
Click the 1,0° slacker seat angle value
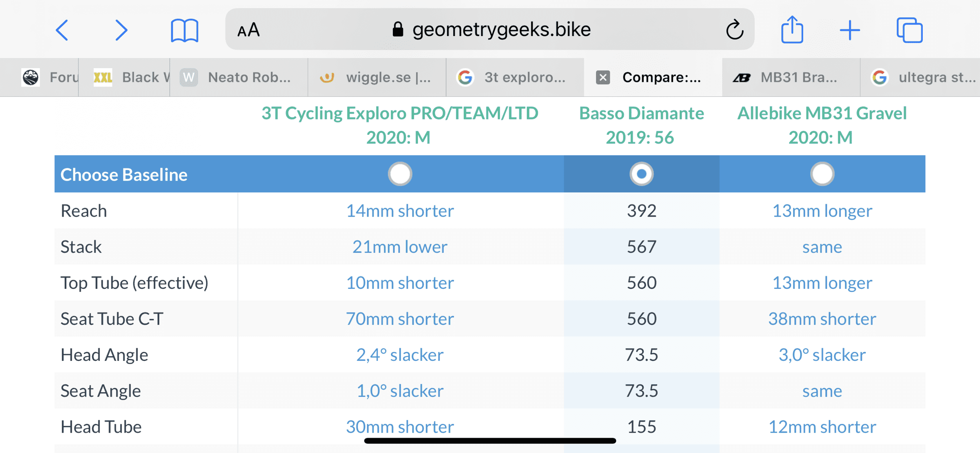tap(400, 391)
